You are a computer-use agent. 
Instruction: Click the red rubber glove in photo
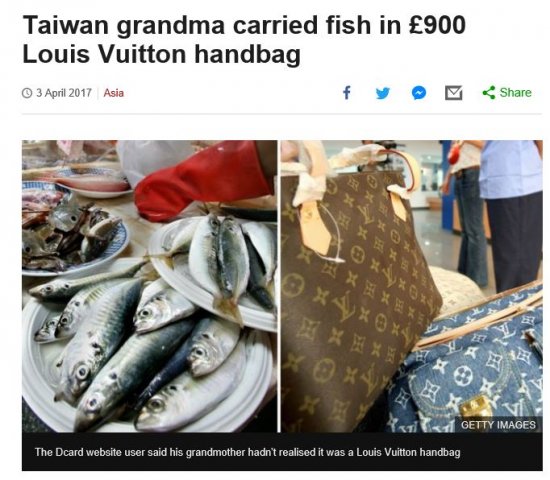[203, 179]
